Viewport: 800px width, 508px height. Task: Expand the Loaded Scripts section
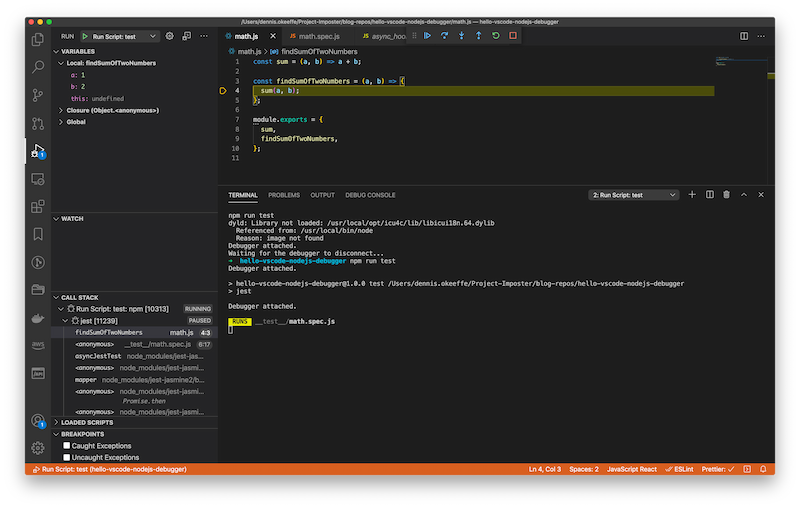pyautogui.click(x=87, y=422)
